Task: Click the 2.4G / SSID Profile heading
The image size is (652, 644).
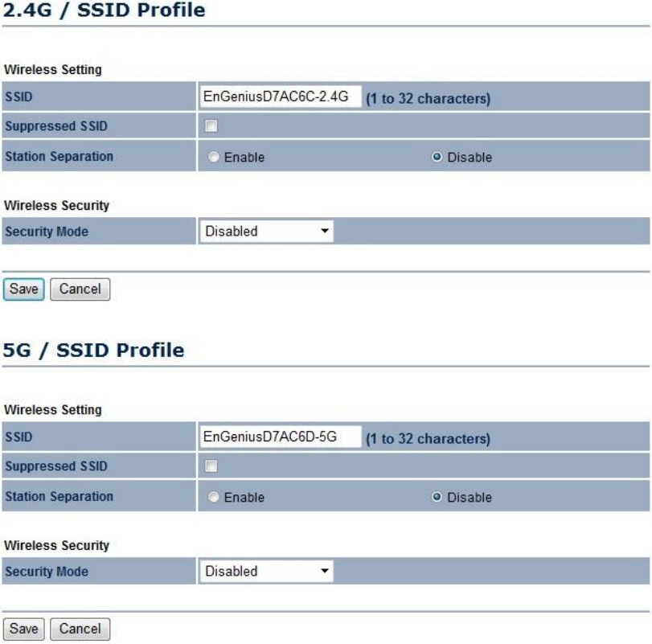Action: (104, 10)
